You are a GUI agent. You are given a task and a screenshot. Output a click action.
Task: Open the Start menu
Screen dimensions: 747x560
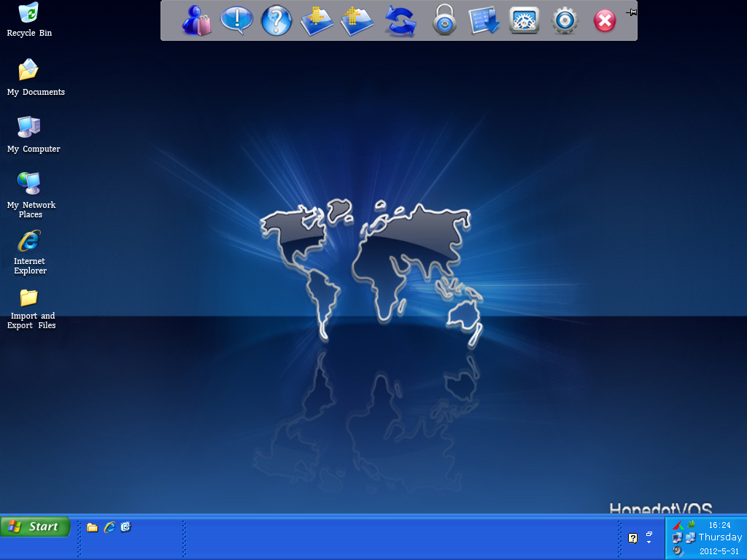(x=35, y=526)
